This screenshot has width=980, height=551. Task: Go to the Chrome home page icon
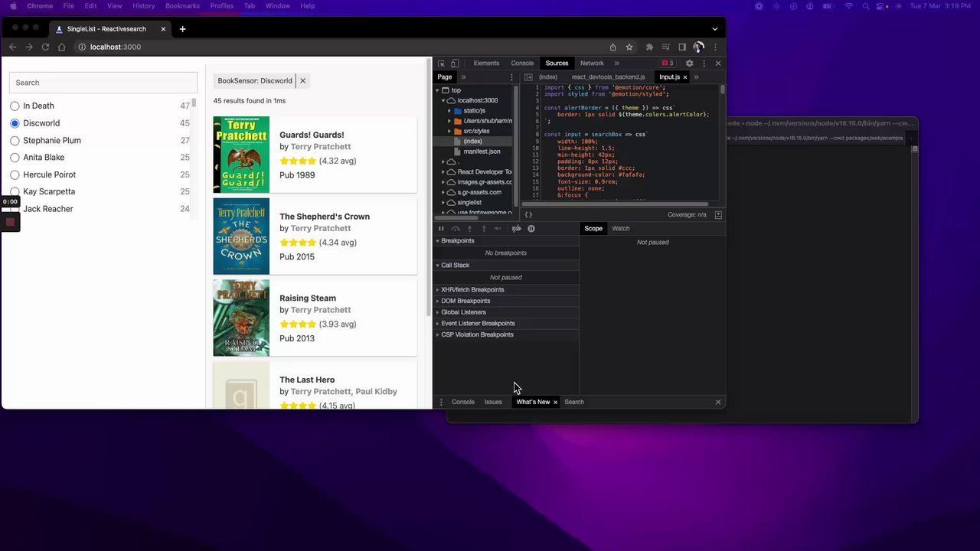coord(61,47)
